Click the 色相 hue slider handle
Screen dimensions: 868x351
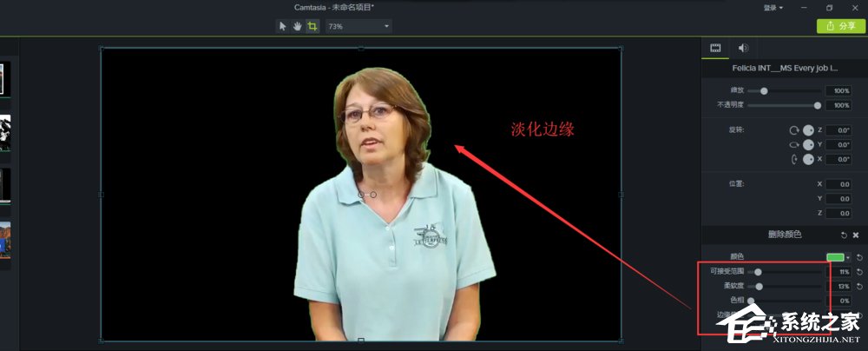[751, 301]
